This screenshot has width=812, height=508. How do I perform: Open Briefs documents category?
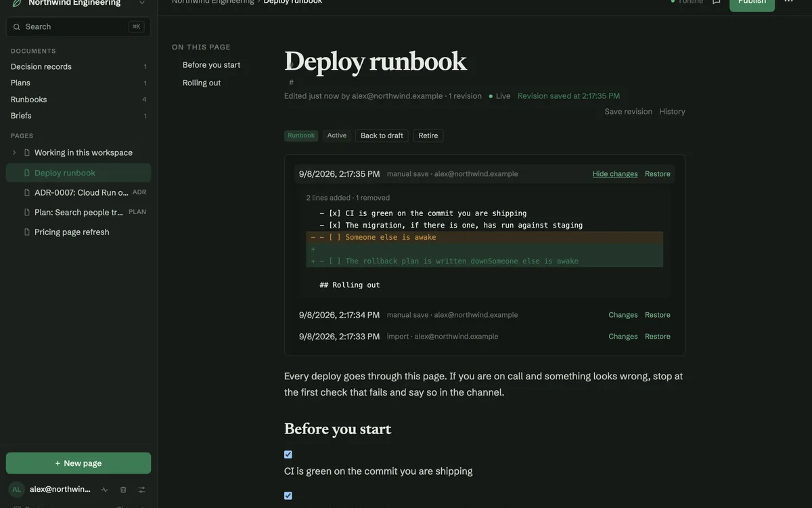tap(78, 116)
